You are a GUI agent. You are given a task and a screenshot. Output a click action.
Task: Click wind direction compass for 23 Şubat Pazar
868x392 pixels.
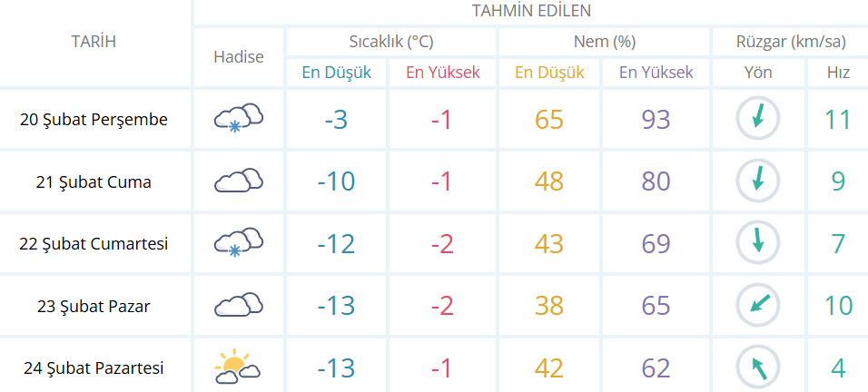pos(757,306)
